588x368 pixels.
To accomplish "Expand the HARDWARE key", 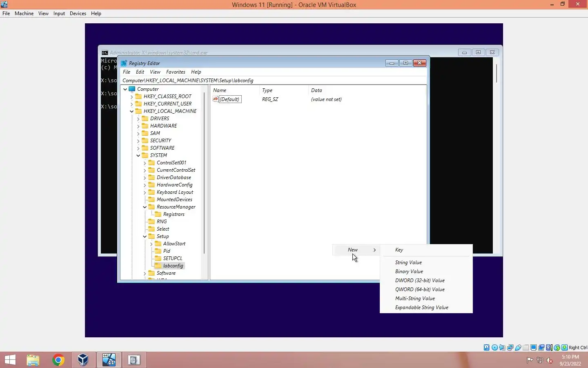I will click(138, 126).
